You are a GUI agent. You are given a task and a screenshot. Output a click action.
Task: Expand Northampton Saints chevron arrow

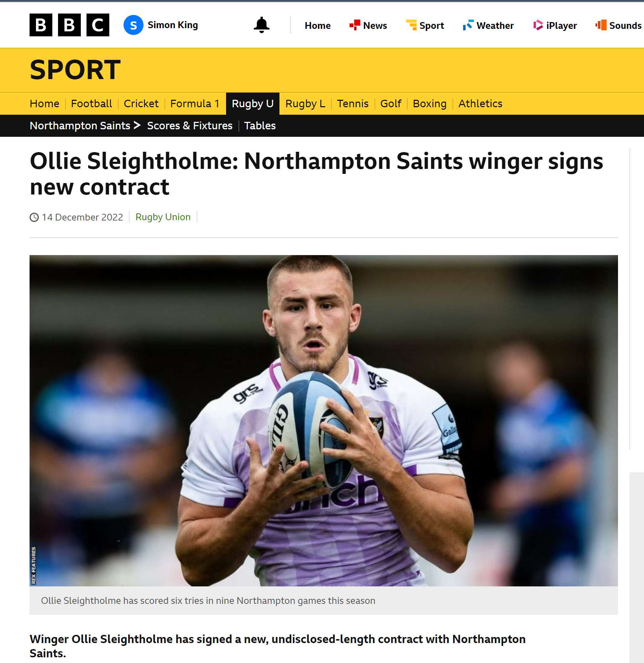coord(137,125)
